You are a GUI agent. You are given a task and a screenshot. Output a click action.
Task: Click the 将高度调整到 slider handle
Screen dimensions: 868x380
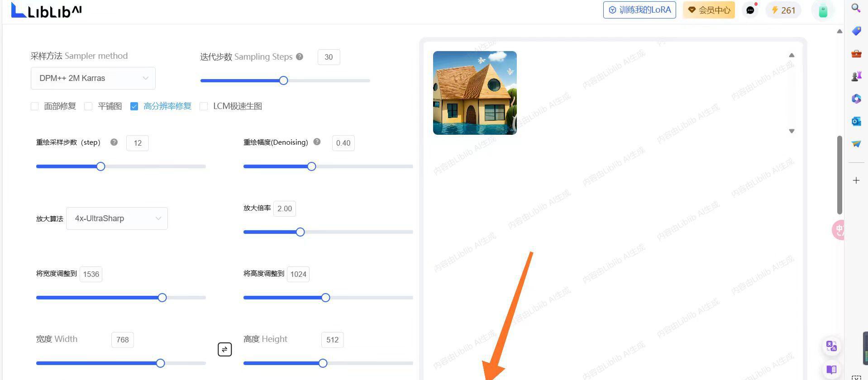(325, 298)
